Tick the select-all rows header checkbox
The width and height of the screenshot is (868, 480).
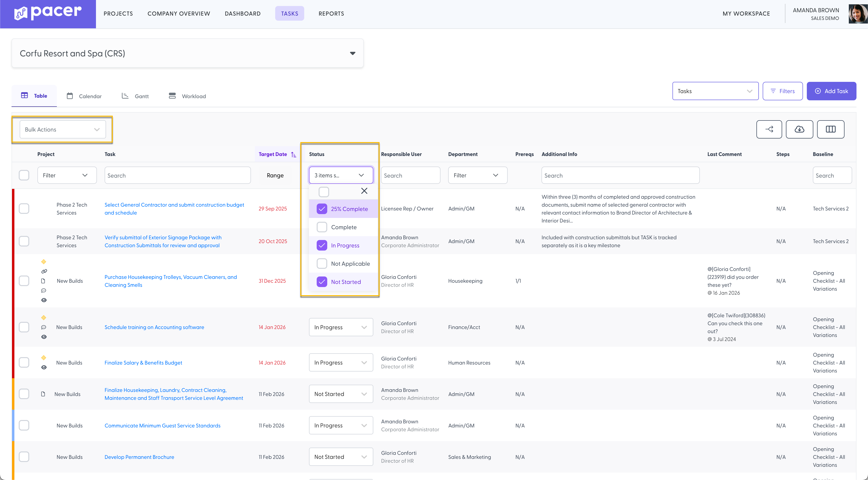[24, 175]
